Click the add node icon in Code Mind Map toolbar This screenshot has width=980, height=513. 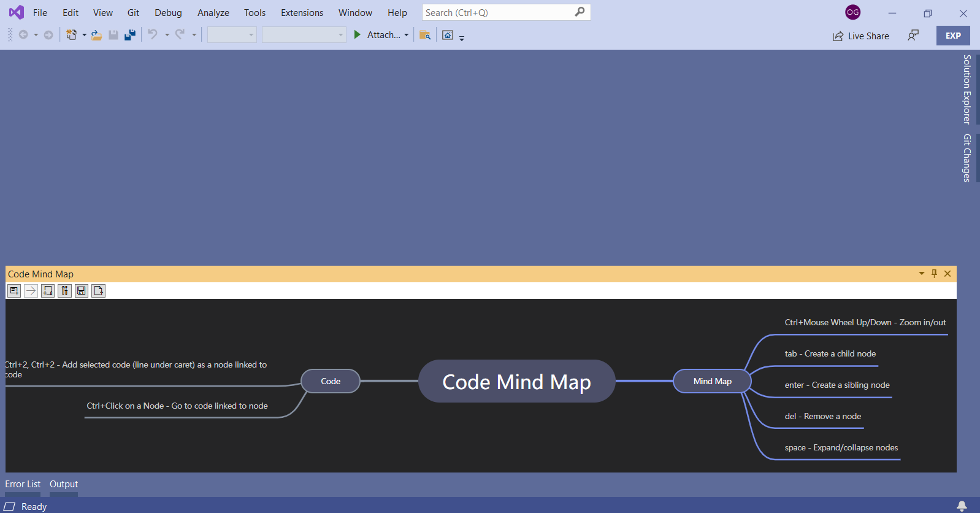click(14, 291)
